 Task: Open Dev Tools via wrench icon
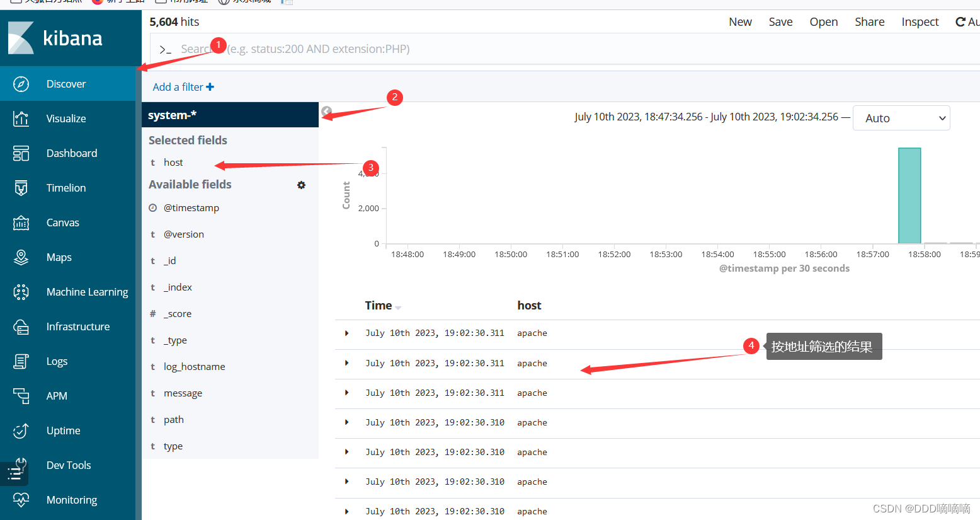(21, 464)
